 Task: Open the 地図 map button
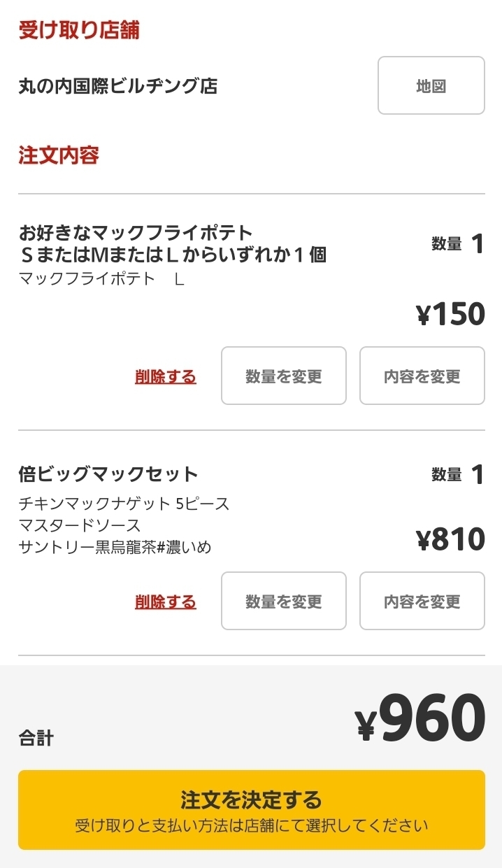[431, 85]
